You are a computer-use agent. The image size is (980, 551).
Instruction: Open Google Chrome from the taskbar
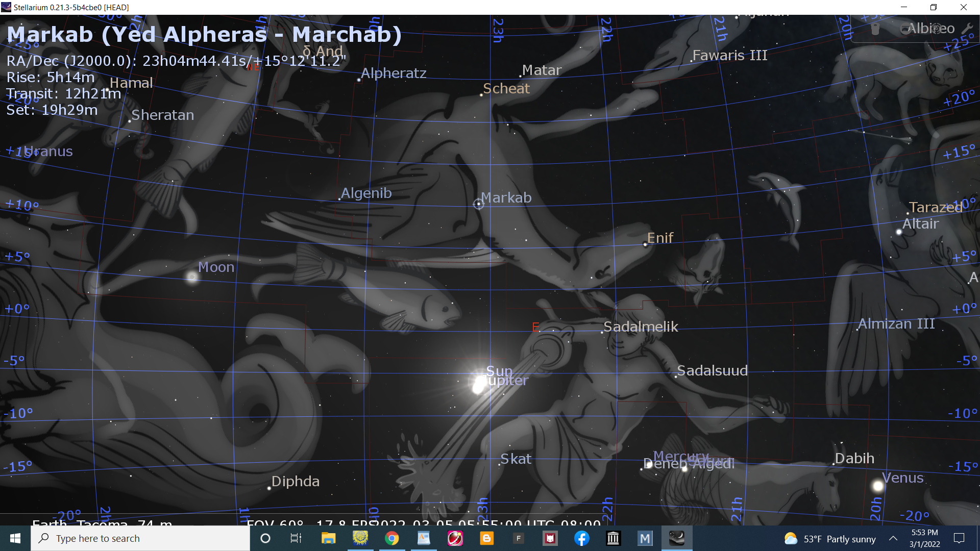coord(392,538)
